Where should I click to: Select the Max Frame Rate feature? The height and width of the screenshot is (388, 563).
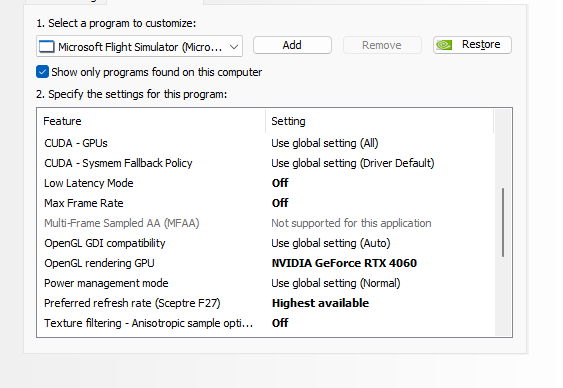pos(84,203)
